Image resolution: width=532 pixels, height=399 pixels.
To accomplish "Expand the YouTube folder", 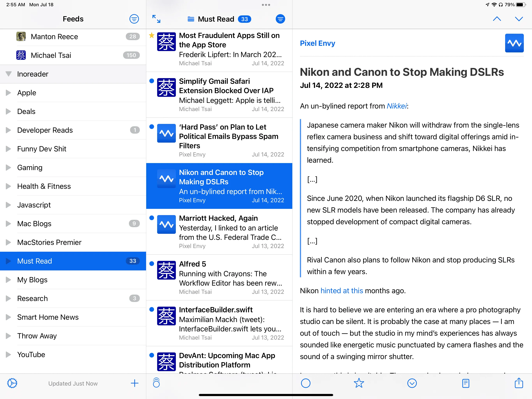I will [x=8, y=354].
